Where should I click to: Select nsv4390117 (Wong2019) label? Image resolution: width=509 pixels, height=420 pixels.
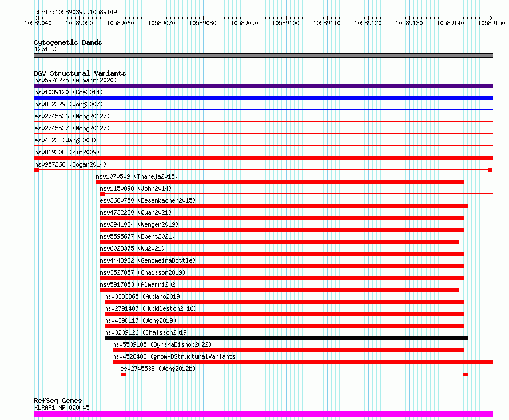coord(140,320)
